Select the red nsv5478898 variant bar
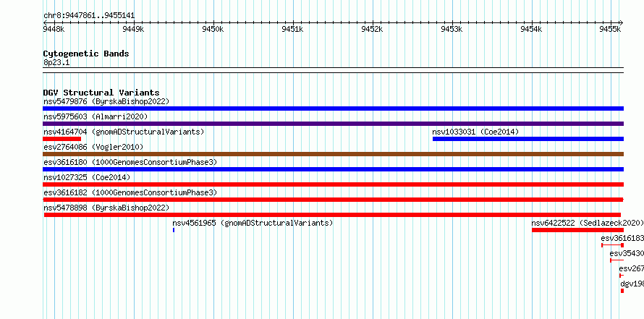 pos(332,215)
